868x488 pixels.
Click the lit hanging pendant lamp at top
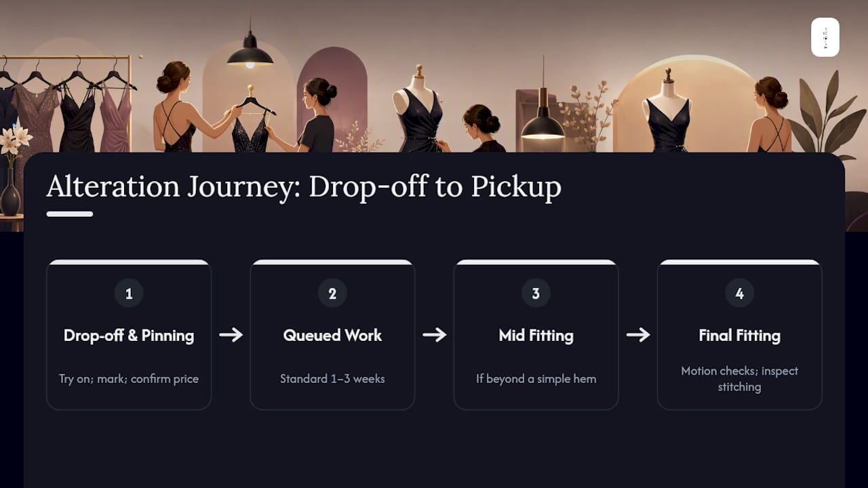click(250, 52)
